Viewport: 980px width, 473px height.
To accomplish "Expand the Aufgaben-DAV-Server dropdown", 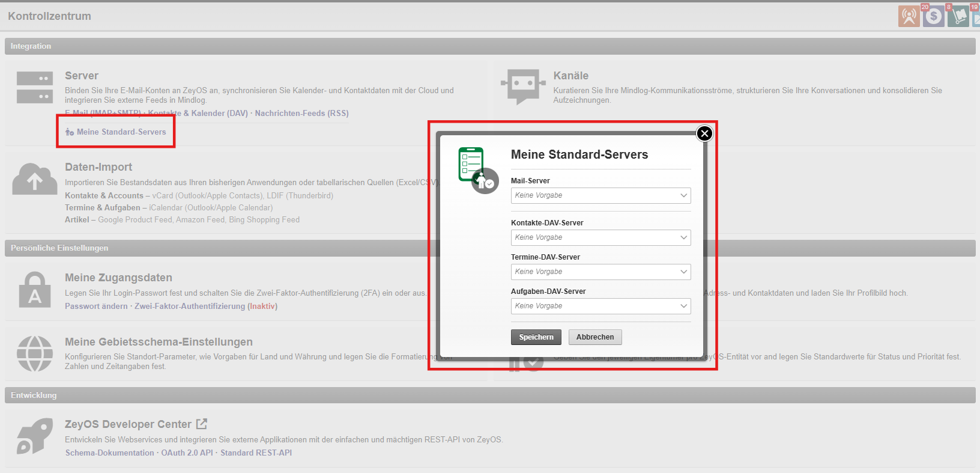I will [600, 306].
